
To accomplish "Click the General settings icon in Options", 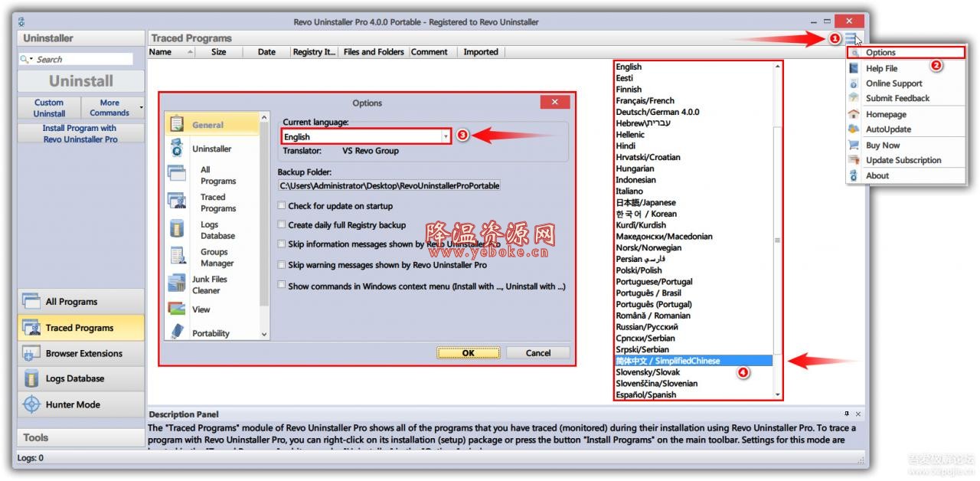I will [177, 124].
